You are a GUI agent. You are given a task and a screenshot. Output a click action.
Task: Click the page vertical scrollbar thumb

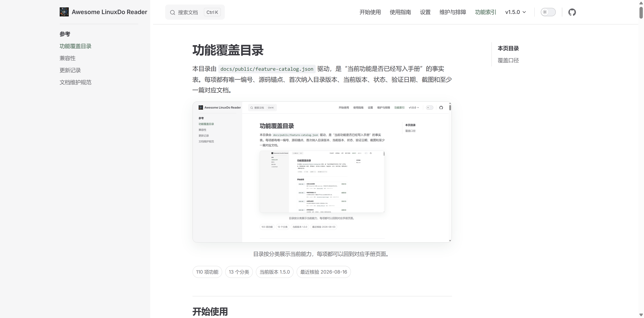pyautogui.click(x=641, y=13)
